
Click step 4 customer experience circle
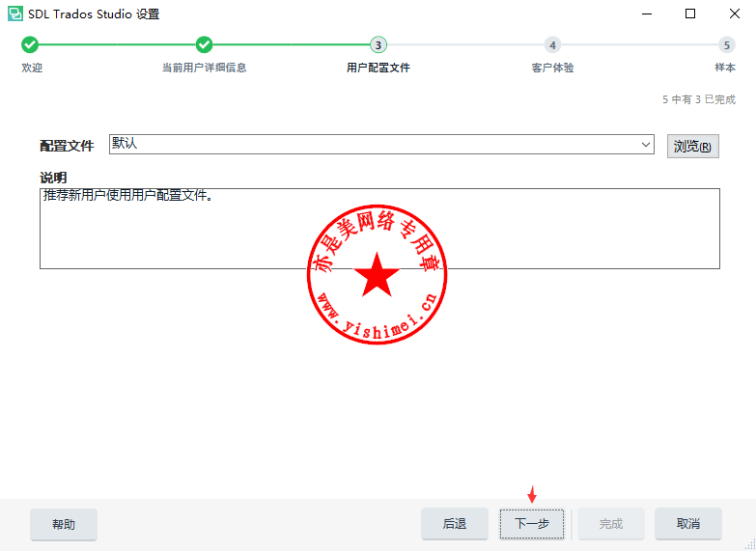tap(552, 44)
